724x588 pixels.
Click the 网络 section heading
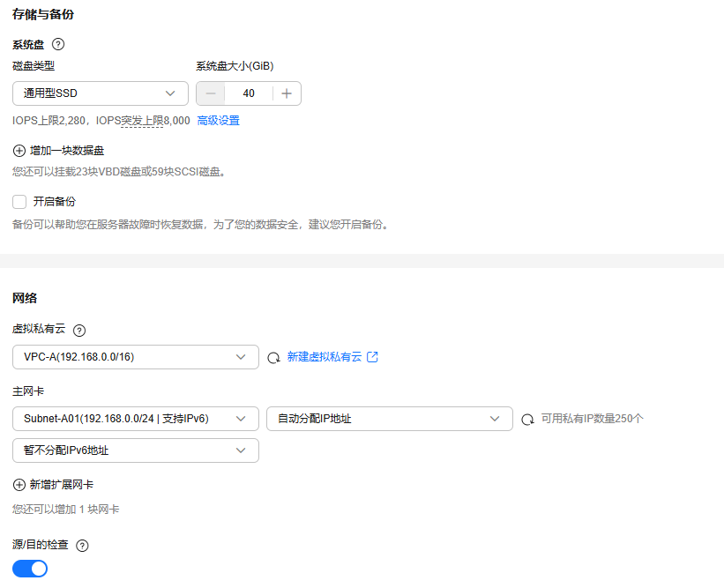pyautogui.click(x=25, y=298)
